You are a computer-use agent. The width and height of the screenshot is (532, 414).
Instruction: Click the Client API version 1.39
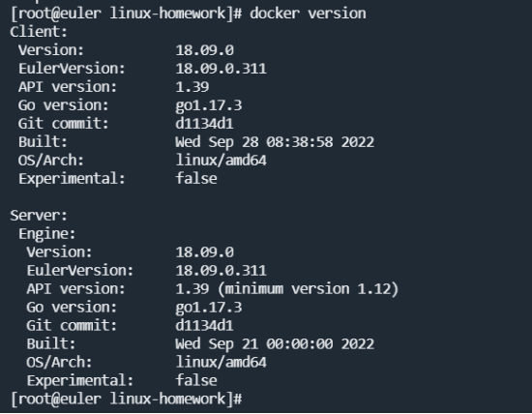click(192, 87)
